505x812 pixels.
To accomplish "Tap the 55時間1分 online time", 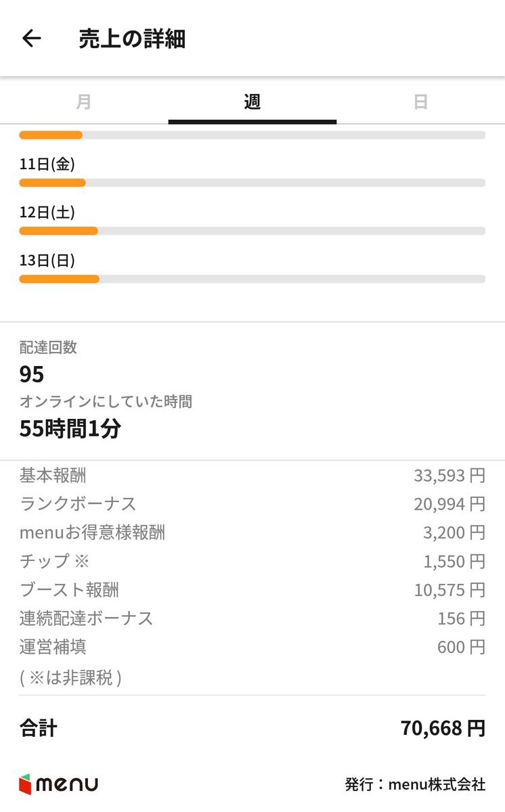I will click(x=70, y=428).
